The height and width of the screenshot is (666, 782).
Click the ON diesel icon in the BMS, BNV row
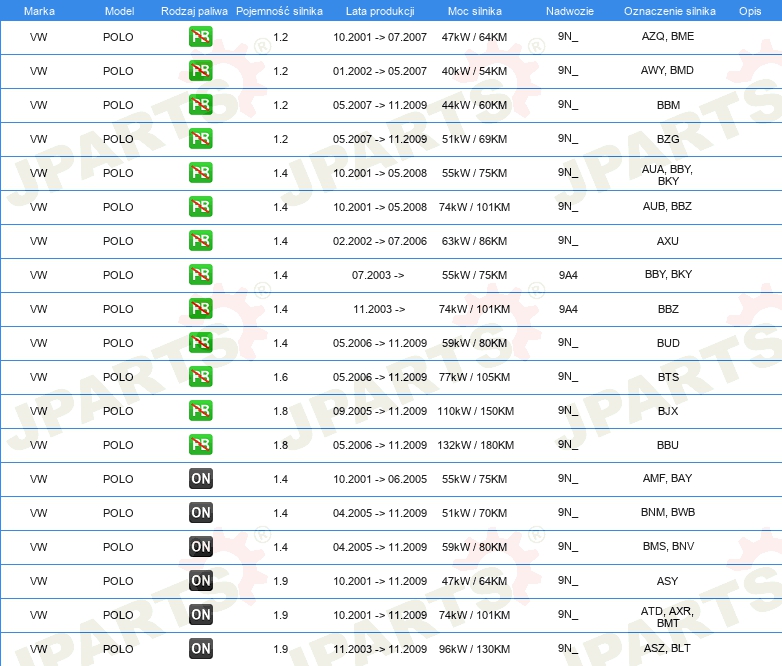[x=200, y=547]
